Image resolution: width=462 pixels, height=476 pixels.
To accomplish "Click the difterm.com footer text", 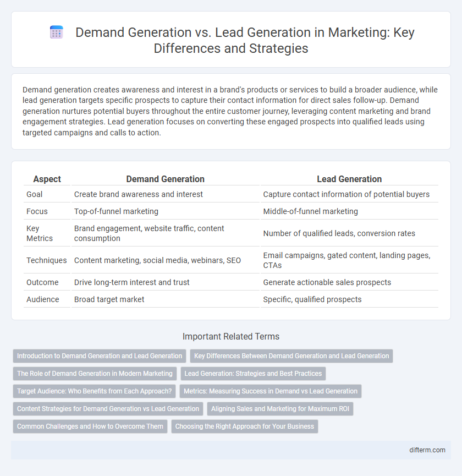I will point(427,450).
